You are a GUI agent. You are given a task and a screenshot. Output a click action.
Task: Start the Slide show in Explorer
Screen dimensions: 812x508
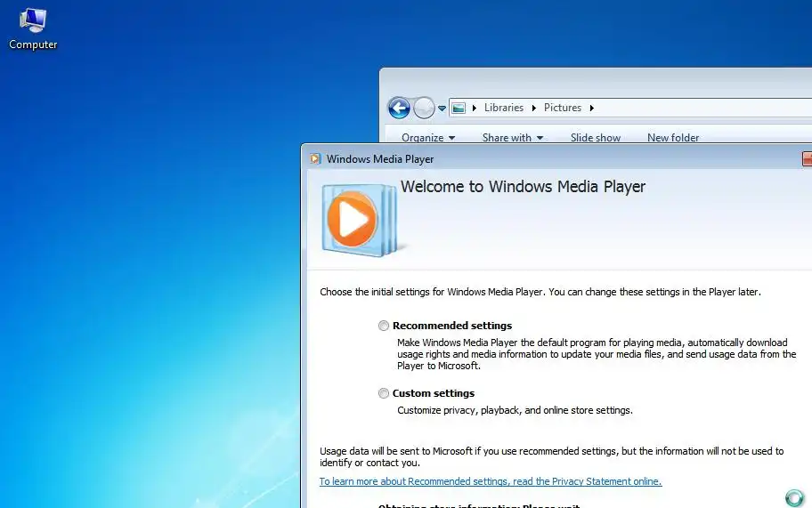click(x=596, y=138)
